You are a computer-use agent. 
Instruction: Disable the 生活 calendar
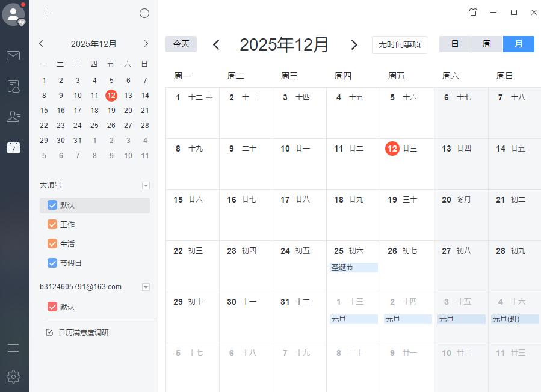pyautogui.click(x=52, y=244)
